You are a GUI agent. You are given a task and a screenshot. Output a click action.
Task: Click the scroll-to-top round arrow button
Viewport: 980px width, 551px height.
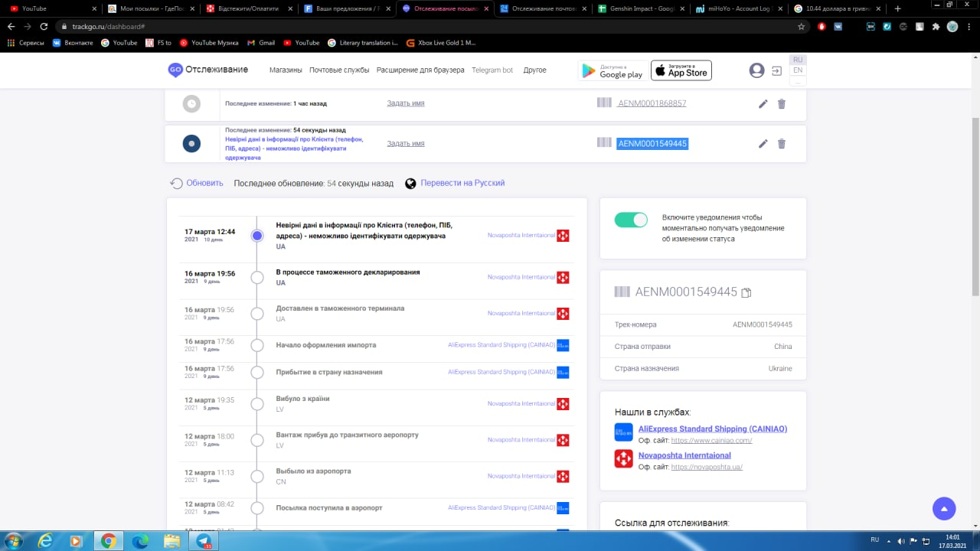coord(944,508)
